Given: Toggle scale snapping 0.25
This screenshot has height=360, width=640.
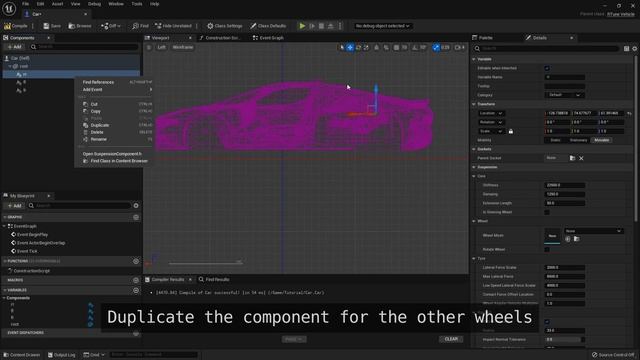Looking at the screenshot, I should click(x=436, y=47).
